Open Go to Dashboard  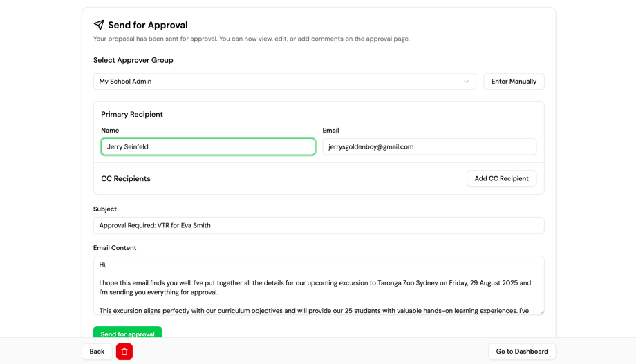coord(522,352)
